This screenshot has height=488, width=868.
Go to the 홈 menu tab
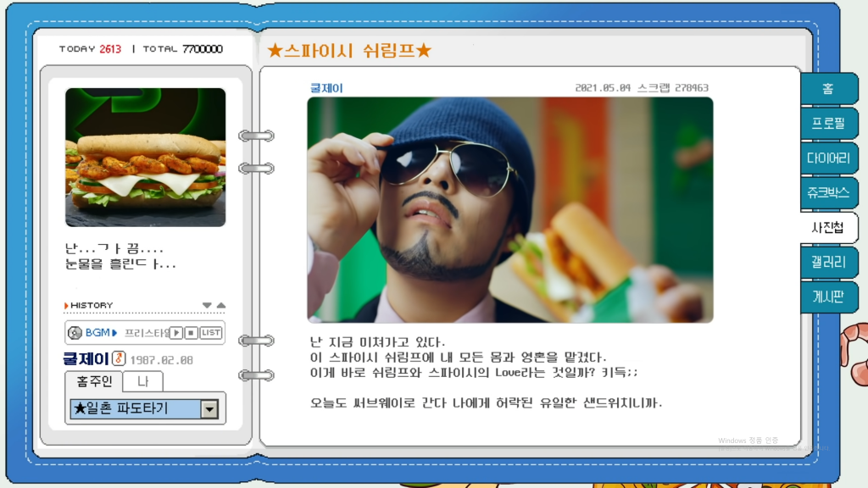(829, 88)
